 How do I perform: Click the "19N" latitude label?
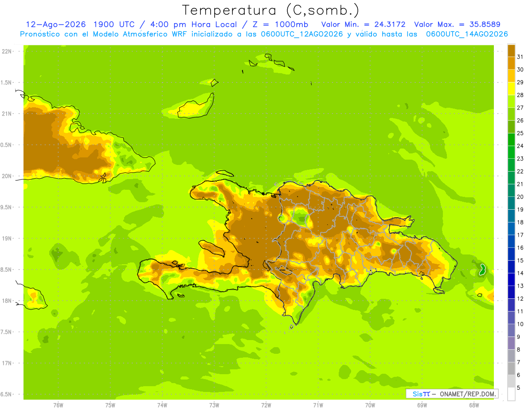[6, 238]
